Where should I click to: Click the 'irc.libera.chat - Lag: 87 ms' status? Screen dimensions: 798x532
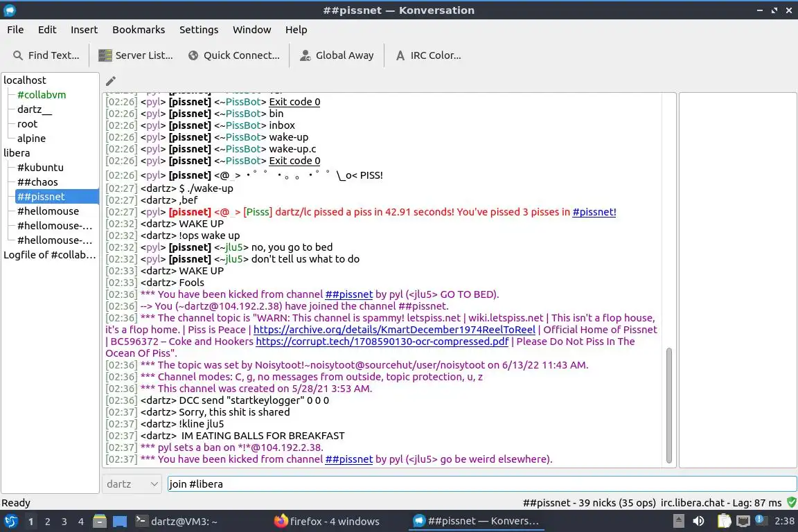[721, 503]
